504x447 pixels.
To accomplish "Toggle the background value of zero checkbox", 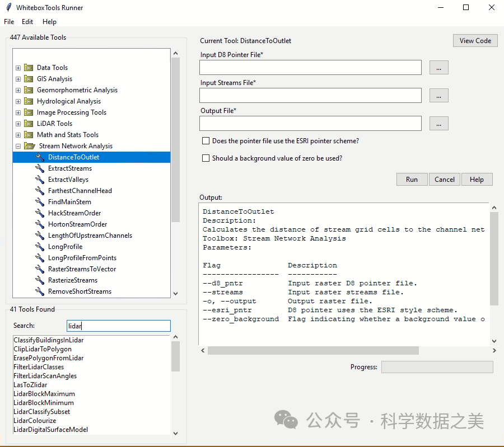I will (206, 158).
